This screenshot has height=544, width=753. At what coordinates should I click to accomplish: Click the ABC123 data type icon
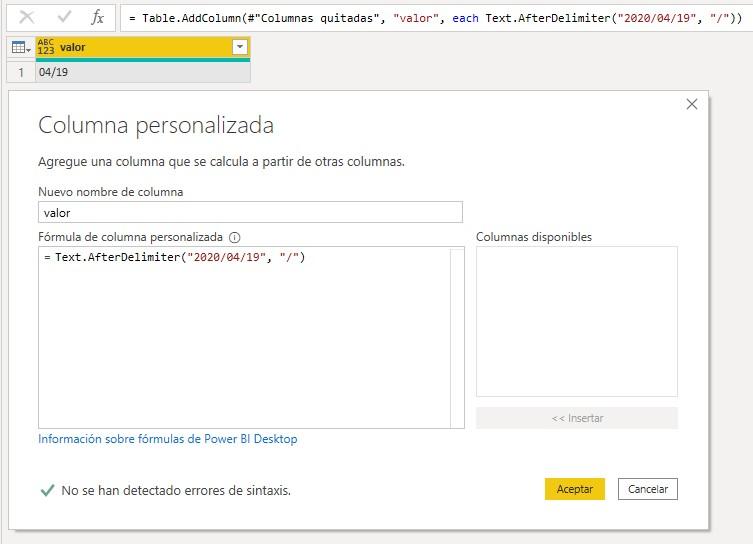click(x=46, y=47)
